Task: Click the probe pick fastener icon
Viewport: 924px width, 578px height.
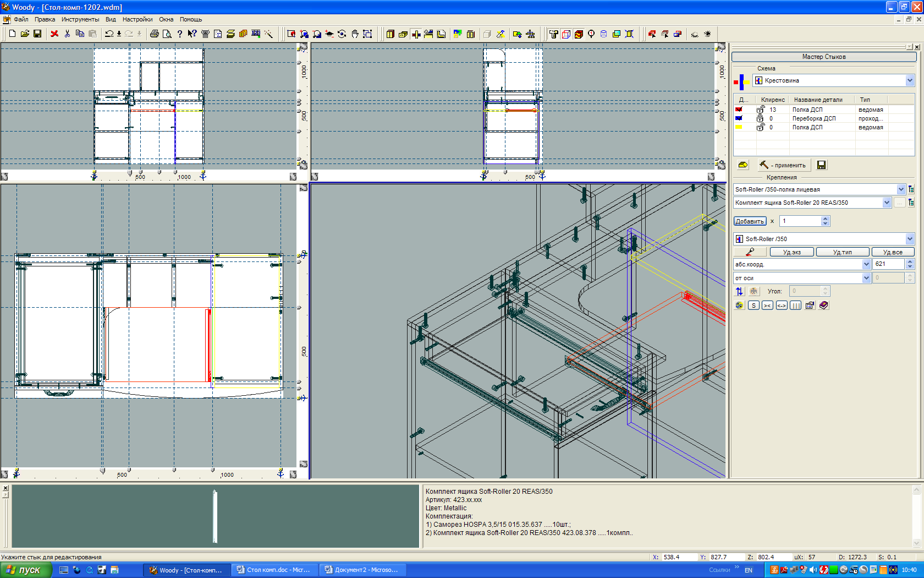Action: coord(750,252)
